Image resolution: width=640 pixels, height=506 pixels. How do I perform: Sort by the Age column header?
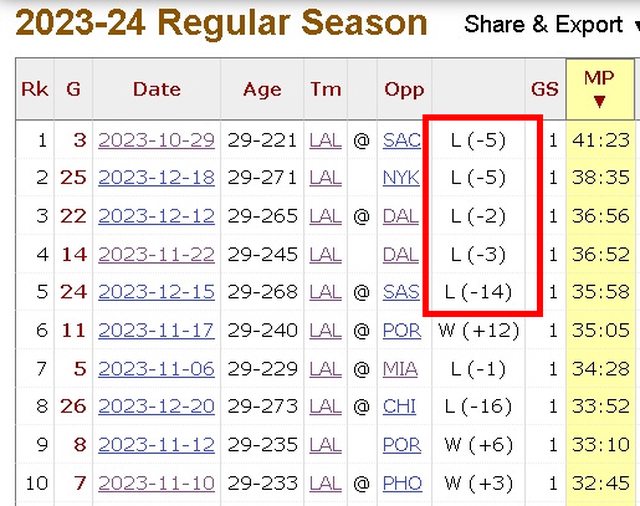(262, 89)
